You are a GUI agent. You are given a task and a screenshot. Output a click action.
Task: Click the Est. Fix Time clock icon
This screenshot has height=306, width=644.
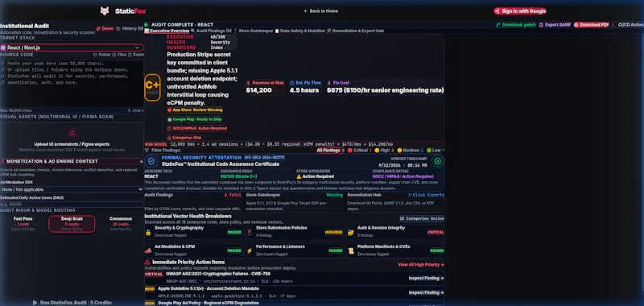(292, 83)
